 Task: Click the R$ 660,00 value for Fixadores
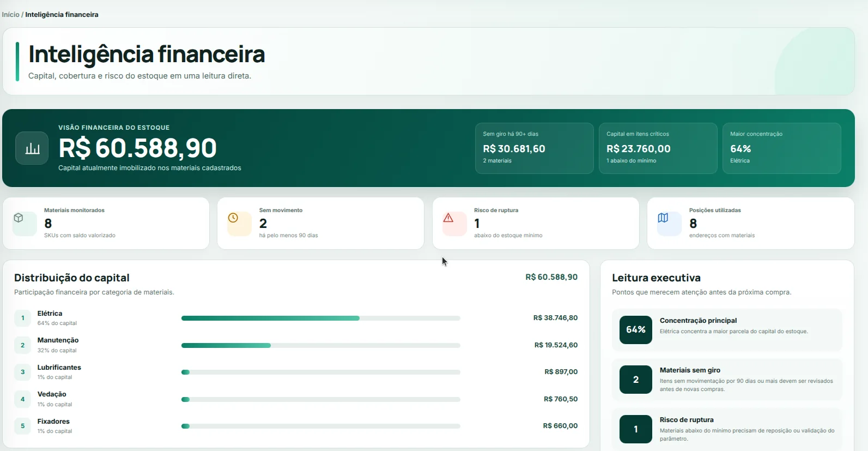click(560, 426)
